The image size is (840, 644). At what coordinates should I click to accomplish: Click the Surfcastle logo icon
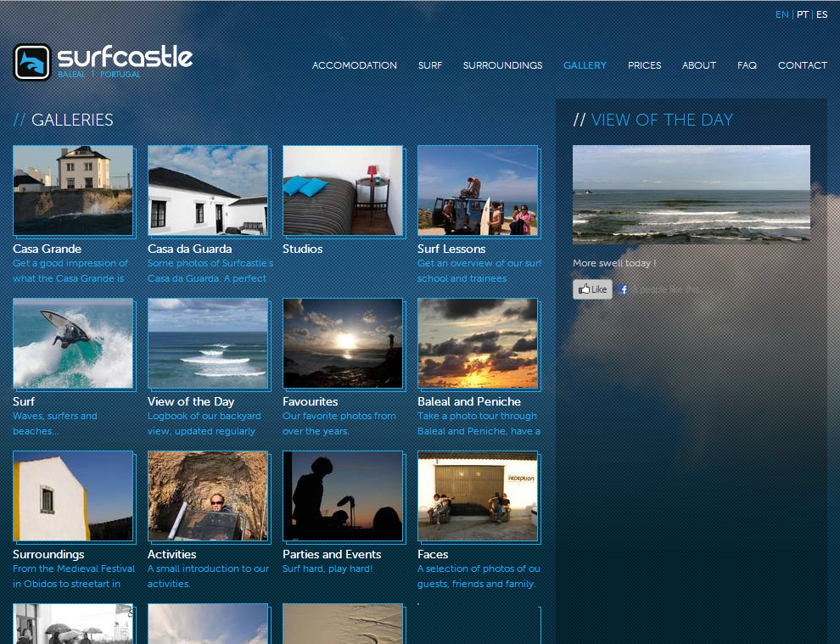click(x=31, y=62)
